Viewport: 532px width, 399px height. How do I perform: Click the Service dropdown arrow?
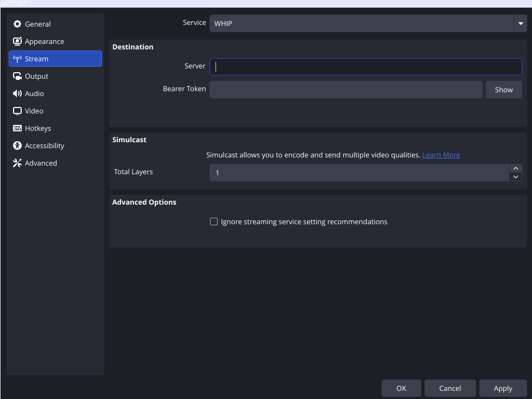(521, 23)
